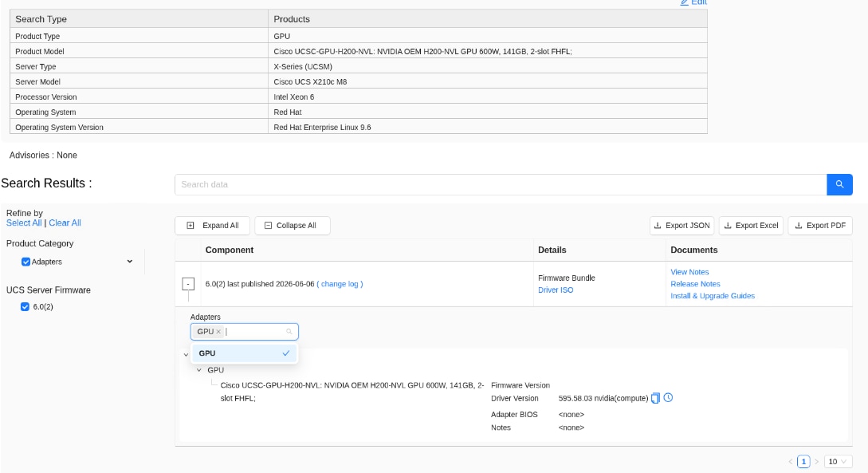The image size is (868, 473).
Task: Click the Firmware Bundle text
Action: [566, 278]
